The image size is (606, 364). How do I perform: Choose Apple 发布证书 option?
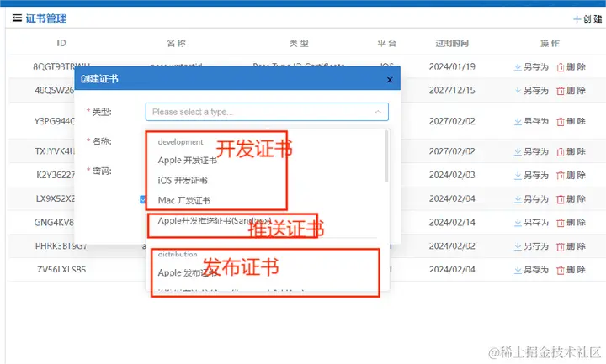click(188, 272)
